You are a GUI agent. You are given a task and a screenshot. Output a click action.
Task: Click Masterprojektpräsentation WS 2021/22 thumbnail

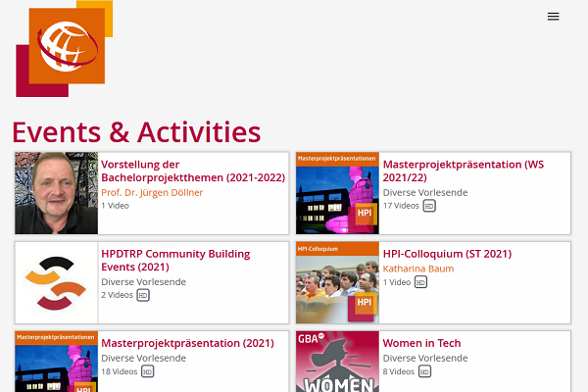pos(337,193)
